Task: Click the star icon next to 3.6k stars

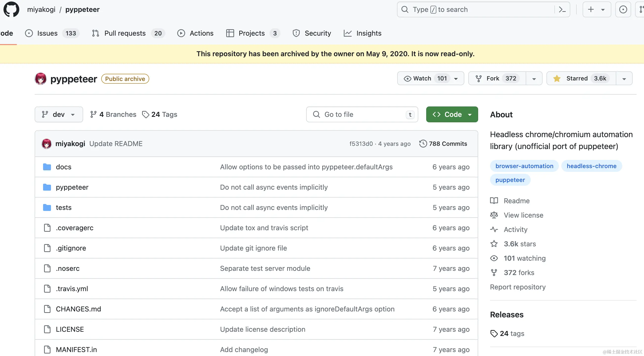Action: tap(494, 244)
